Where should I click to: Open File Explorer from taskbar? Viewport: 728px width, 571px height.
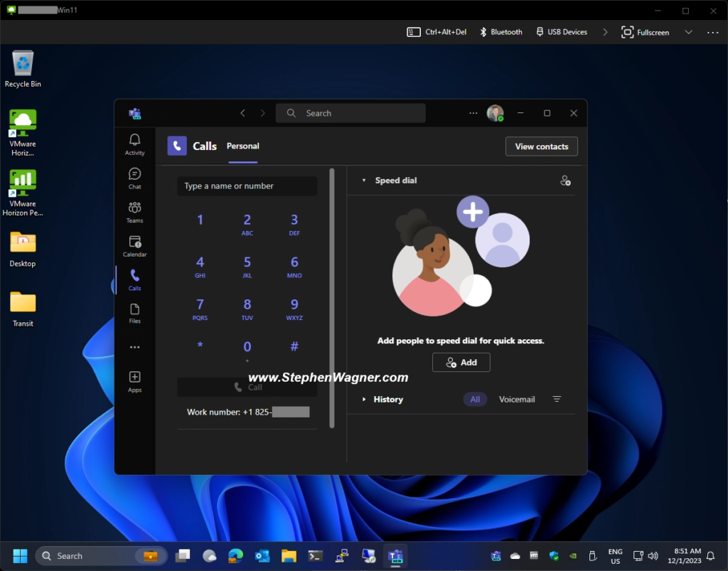pyautogui.click(x=289, y=555)
